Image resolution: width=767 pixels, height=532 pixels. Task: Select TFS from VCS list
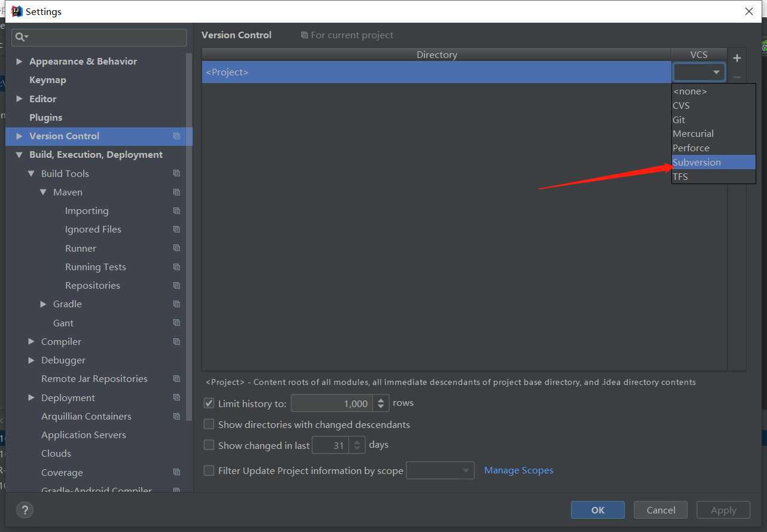point(714,176)
